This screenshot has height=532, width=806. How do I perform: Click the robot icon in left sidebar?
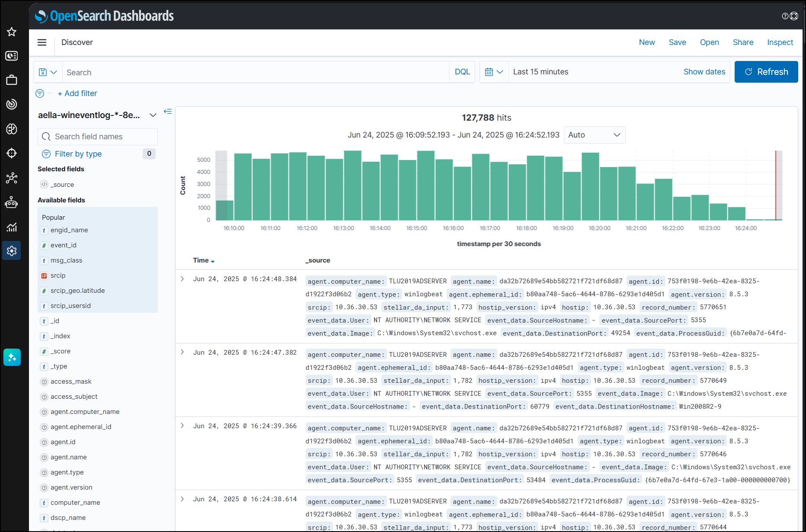[12, 202]
